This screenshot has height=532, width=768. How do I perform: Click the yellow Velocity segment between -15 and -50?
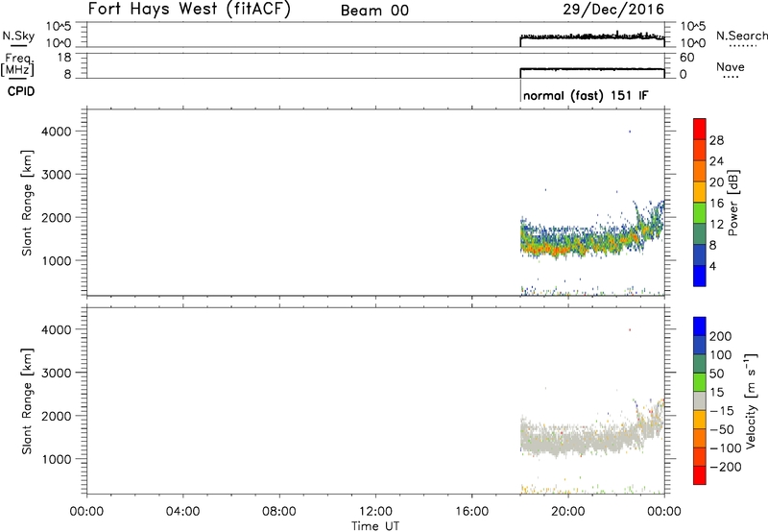point(700,420)
